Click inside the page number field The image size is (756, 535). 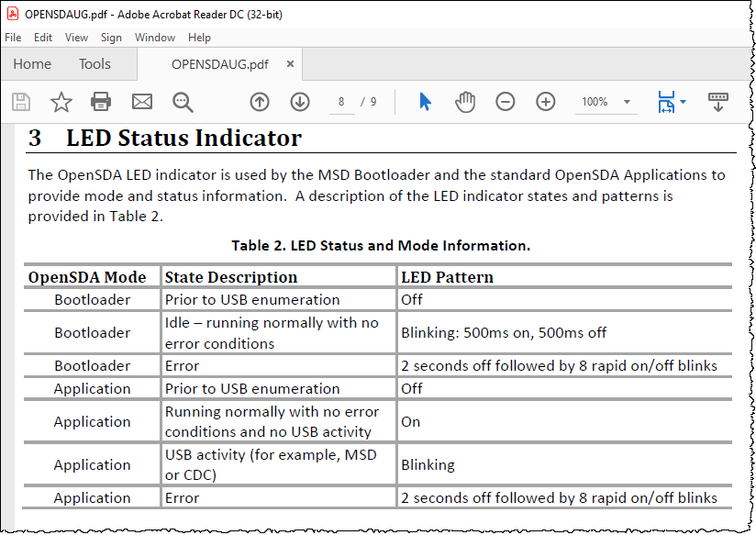pos(341,102)
